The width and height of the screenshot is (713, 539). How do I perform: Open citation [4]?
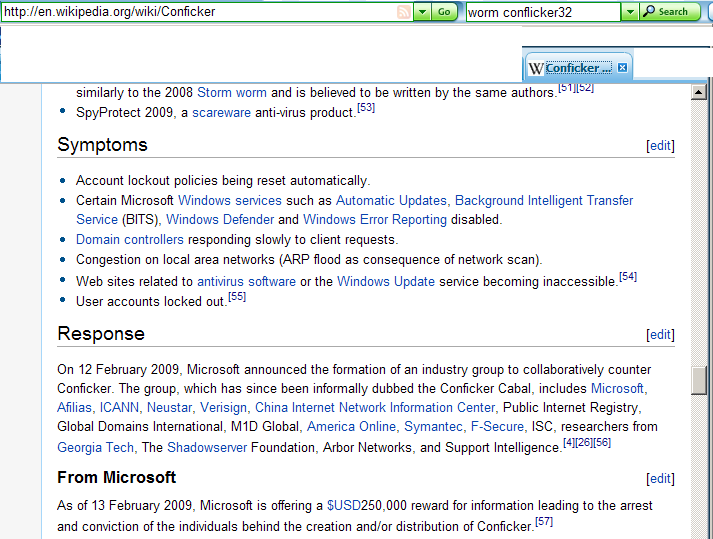coord(569,443)
